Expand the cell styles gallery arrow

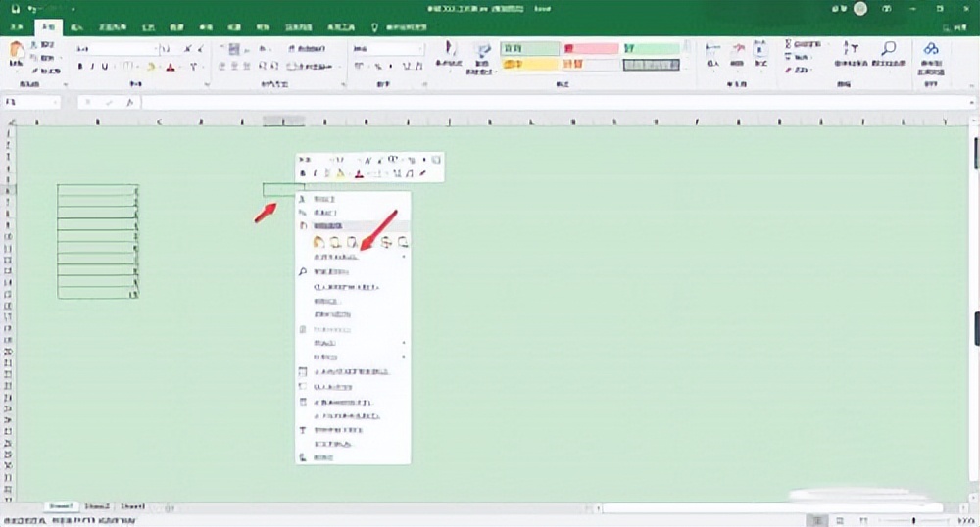coord(688,66)
